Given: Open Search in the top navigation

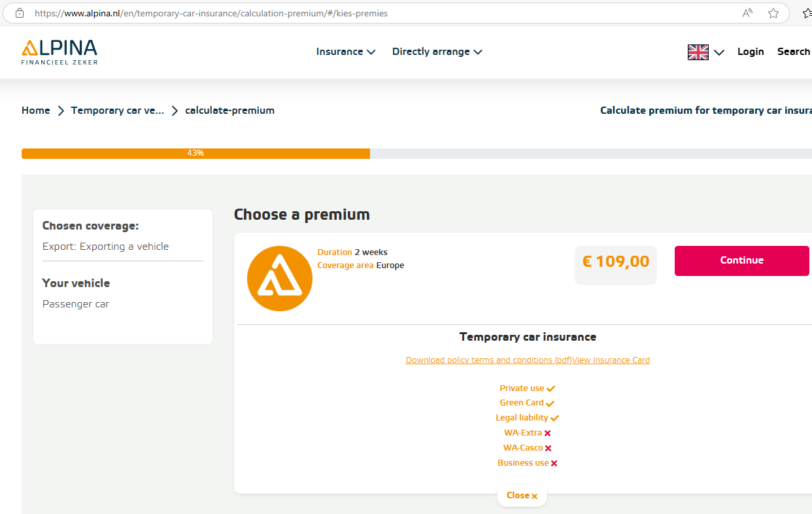Looking at the screenshot, I should 793,52.
